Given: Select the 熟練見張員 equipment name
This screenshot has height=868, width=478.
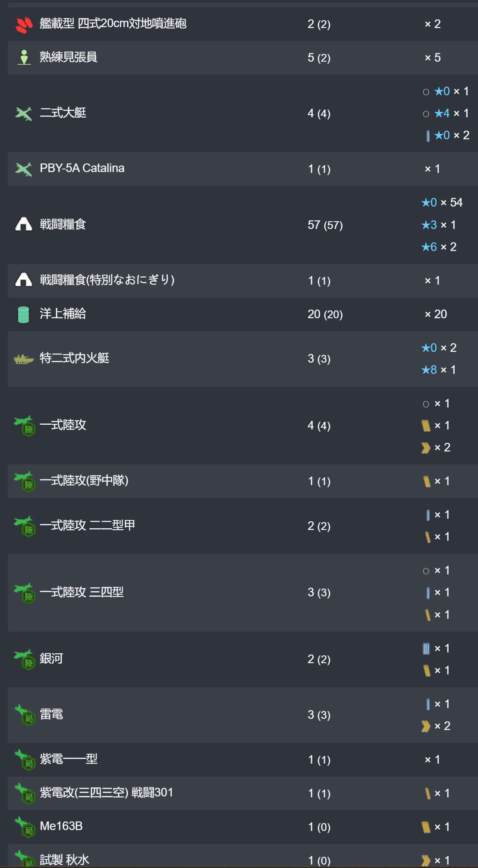Looking at the screenshot, I should [69, 57].
